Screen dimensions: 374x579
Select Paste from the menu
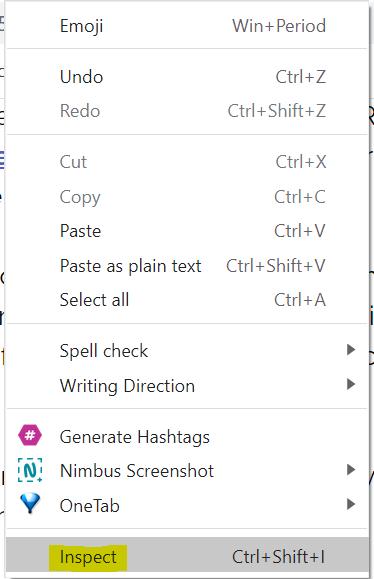point(187,231)
